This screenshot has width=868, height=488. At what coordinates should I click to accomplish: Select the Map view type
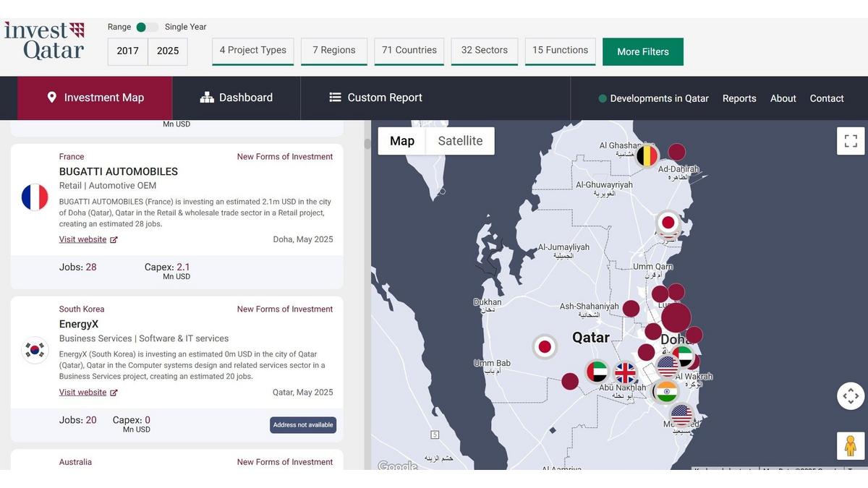point(402,141)
